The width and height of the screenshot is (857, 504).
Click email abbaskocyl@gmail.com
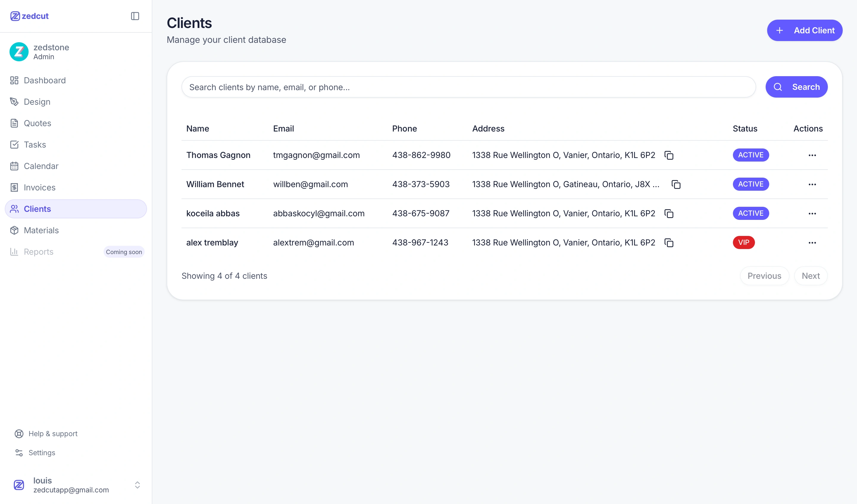(x=319, y=213)
